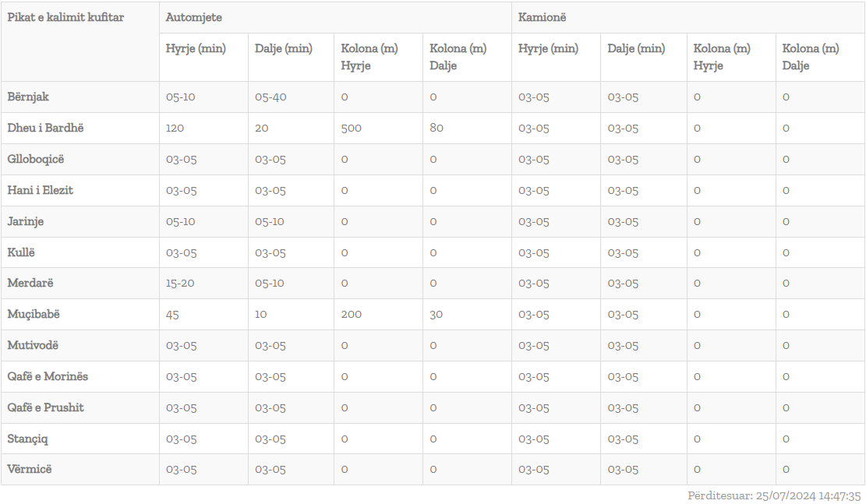Select the Hani i Elezit row label
Screen dimensions: 866x504
(x=41, y=190)
